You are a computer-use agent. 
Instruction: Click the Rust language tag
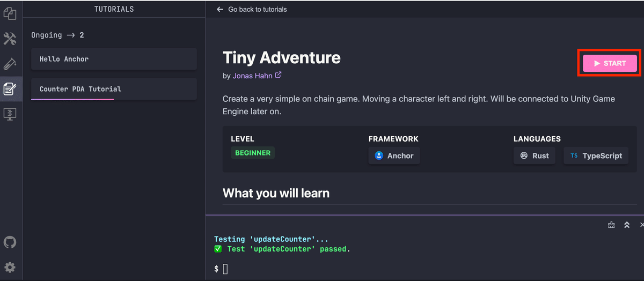(534, 156)
